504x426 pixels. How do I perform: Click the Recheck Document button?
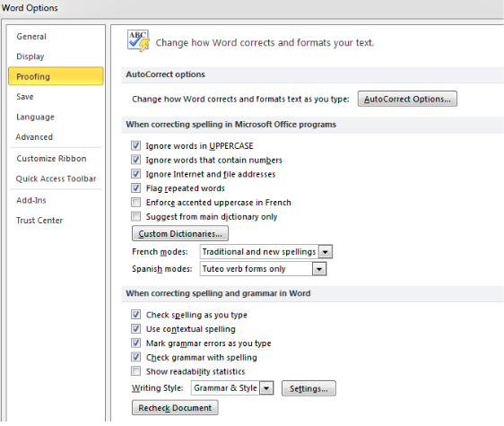175,408
